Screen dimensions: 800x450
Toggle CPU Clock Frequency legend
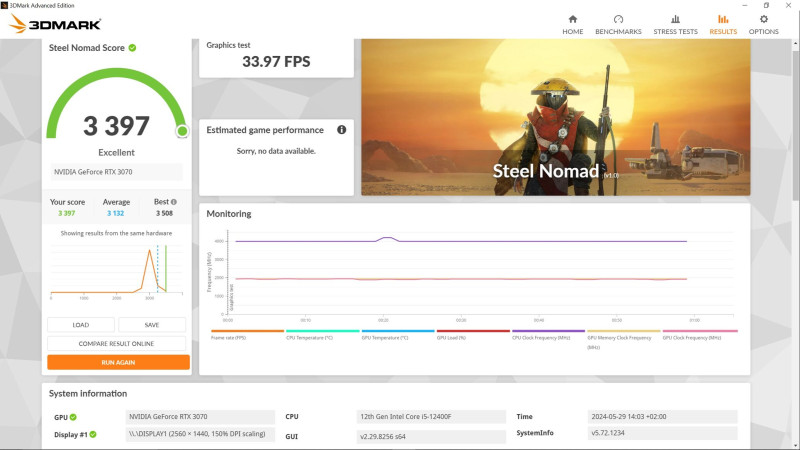(548, 335)
